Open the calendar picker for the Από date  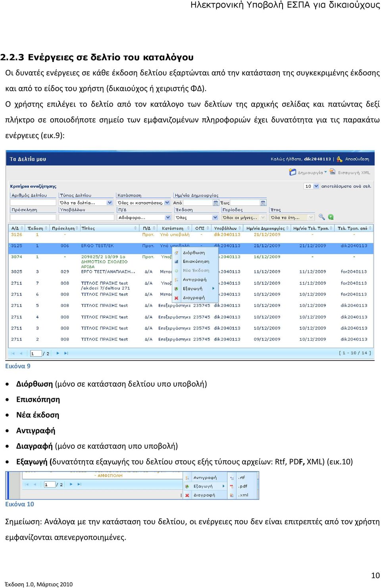216,203
